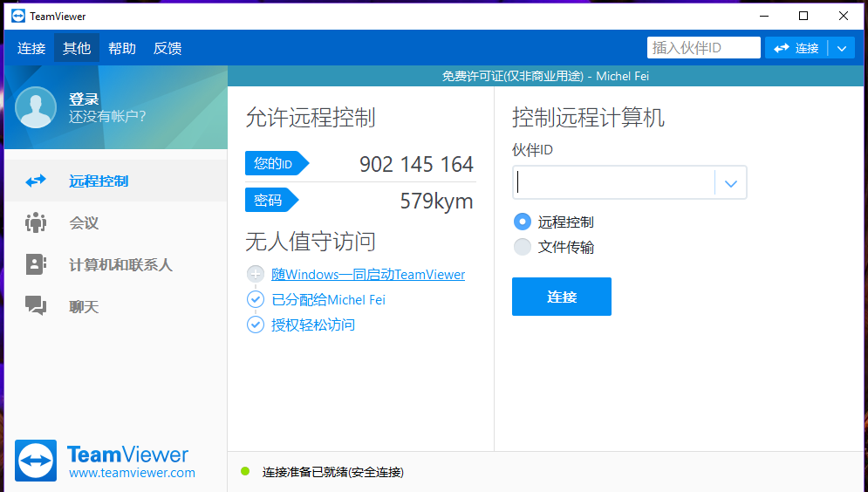Viewport: 868px width, 492px height.
Task: Click the 密码 label tag
Action: 272,200
